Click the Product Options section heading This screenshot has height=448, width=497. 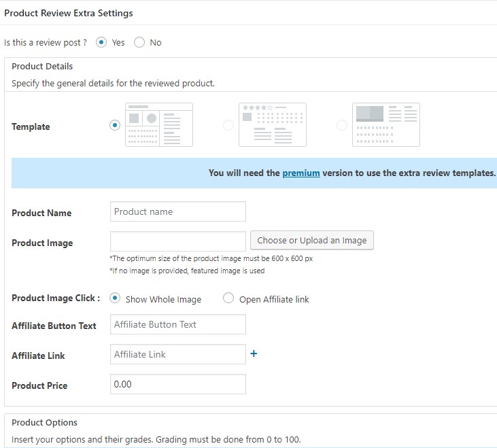pyautogui.click(x=45, y=422)
